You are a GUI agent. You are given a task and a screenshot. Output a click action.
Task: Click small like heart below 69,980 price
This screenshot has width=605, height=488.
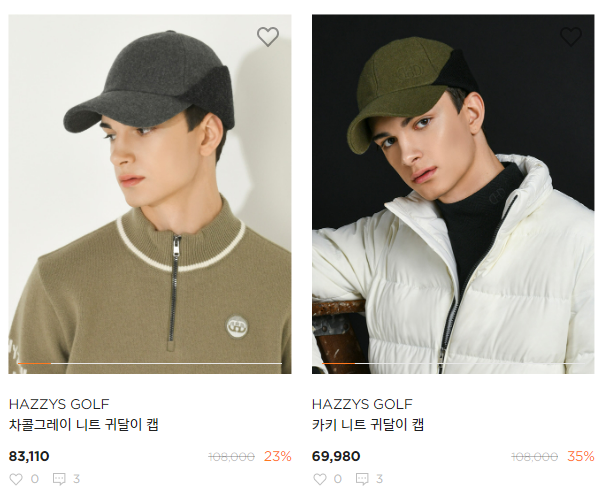point(318,479)
